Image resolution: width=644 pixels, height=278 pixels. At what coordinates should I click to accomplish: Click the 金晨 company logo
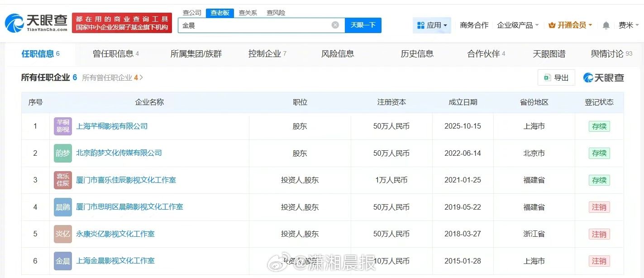tap(63, 261)
